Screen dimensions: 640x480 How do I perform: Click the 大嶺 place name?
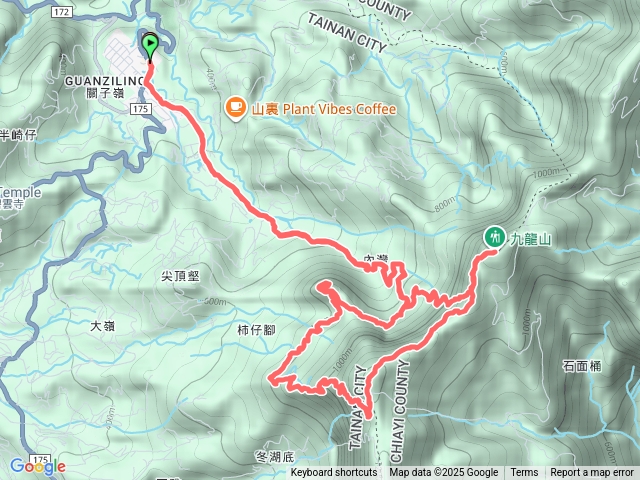[x=102, y=326]
